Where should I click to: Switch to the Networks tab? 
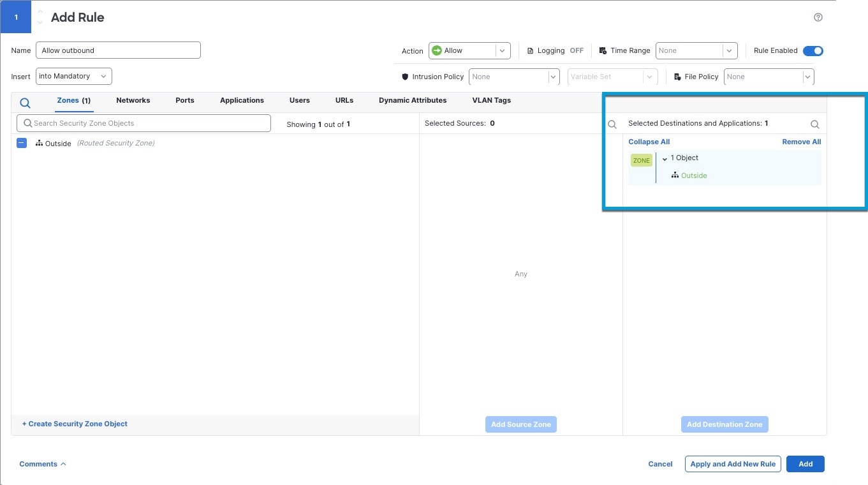[x=133, y=100]
